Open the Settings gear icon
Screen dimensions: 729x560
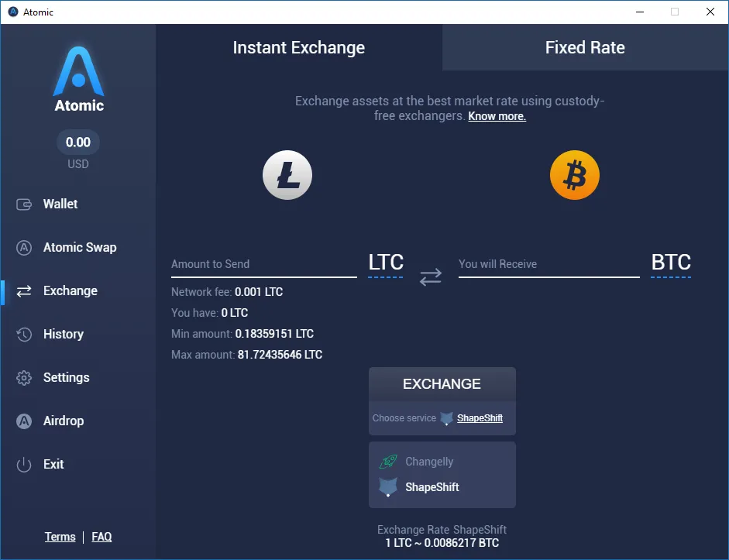[24, 377]
